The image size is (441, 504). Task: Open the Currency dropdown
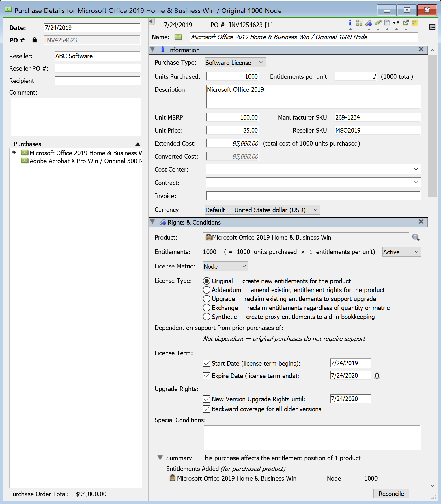click(262, 210)
